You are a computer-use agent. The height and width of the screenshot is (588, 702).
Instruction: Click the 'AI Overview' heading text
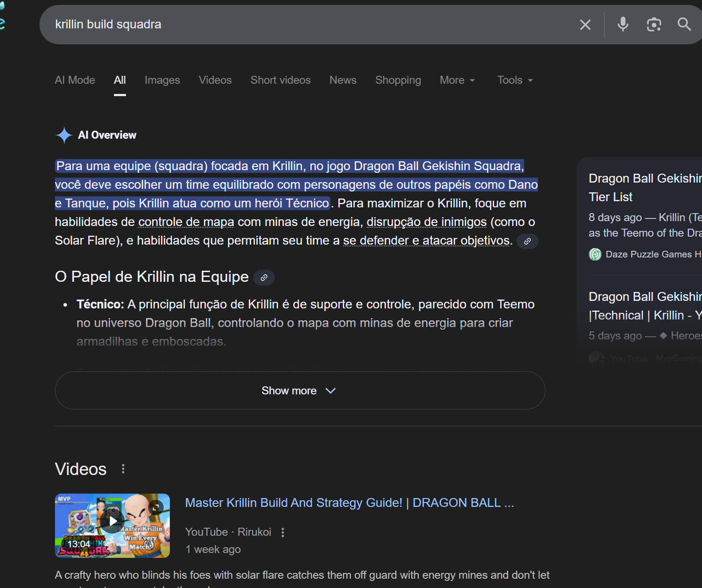pyautogui.click(x=107, y=135)
